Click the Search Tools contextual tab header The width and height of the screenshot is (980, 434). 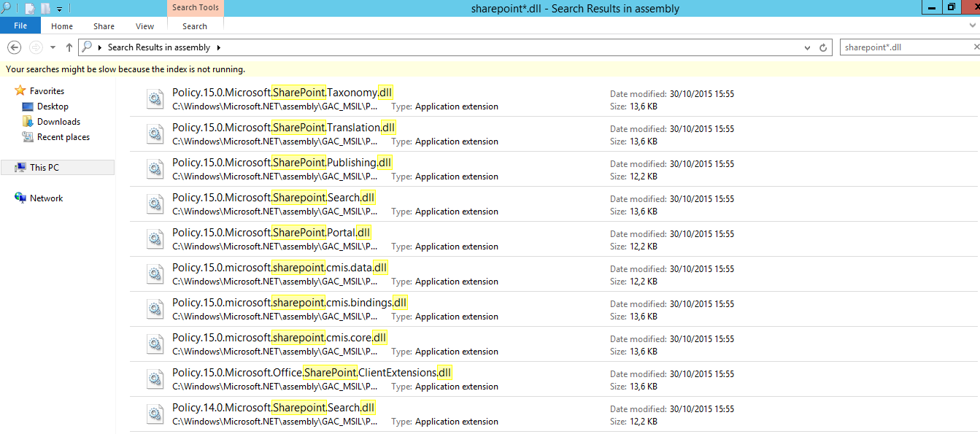(195, 8)
